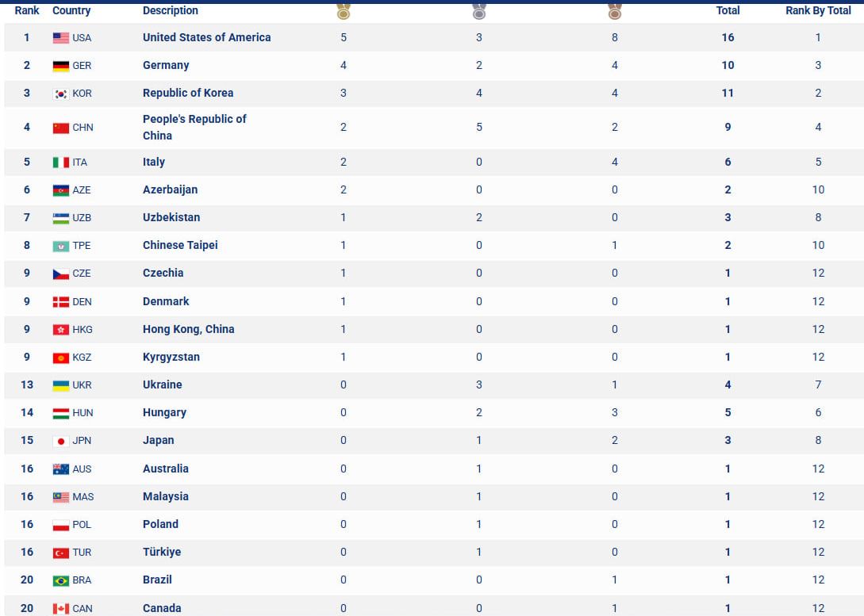Click the USA flag icon
The width and height of the screenshot is (864, 616).
[60, 38]
